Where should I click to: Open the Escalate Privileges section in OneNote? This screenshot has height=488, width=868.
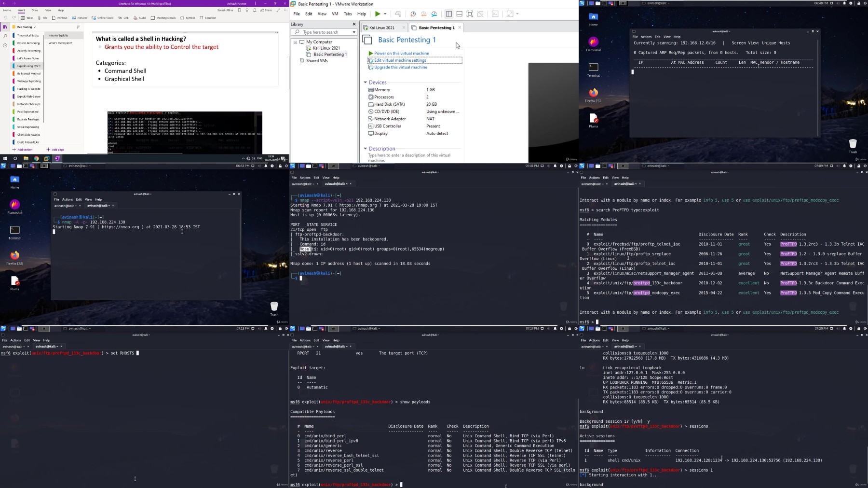[28, 119]
